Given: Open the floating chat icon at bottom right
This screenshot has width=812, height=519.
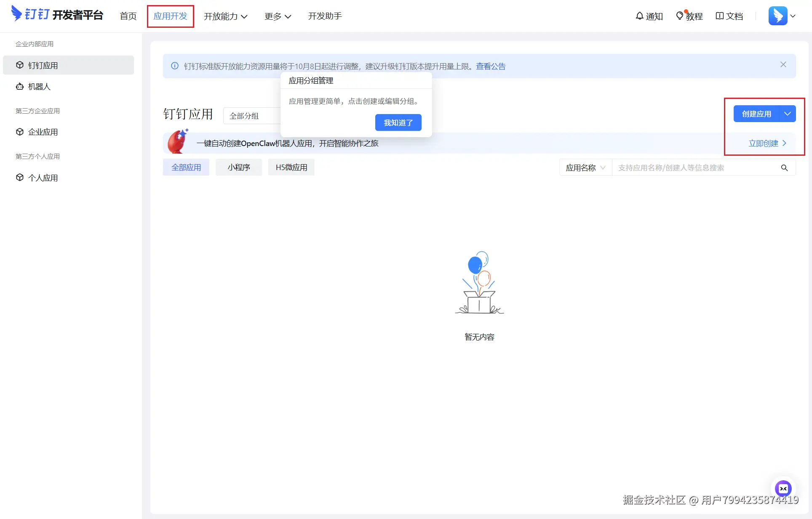Looking at the screenshot, I should [783, 489].
